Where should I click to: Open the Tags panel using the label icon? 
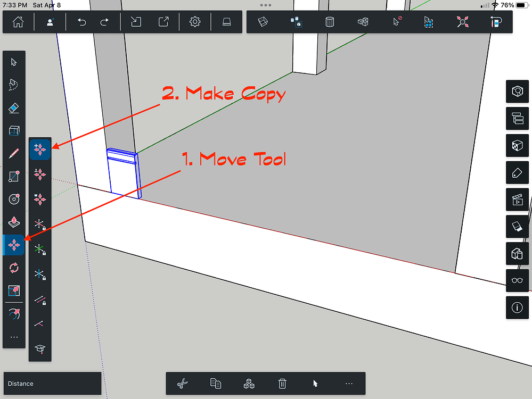pos(517,172)
